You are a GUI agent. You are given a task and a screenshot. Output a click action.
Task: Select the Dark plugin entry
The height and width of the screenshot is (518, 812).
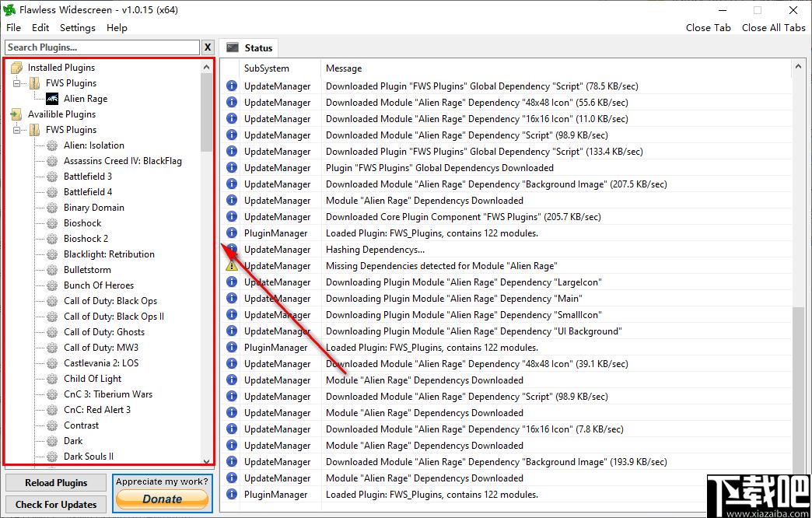tap(73, 441)
